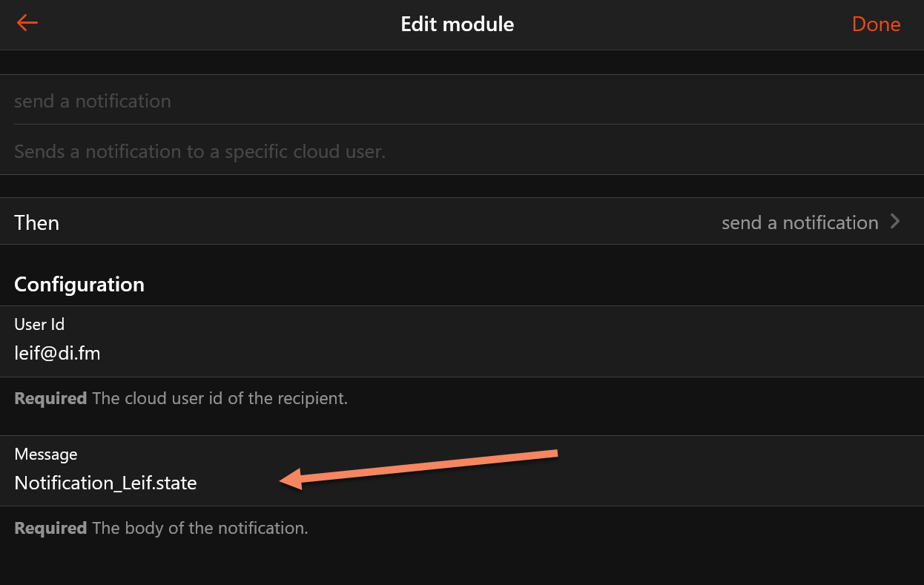This screenshot has width=924, height=585.
Task: Focus the Message field Notification_Leif.state
Action: coord(106,483)
